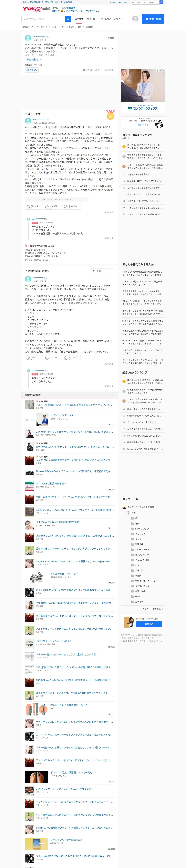
Task: Click the ログイン link
Action: click(x=56, y=11)
